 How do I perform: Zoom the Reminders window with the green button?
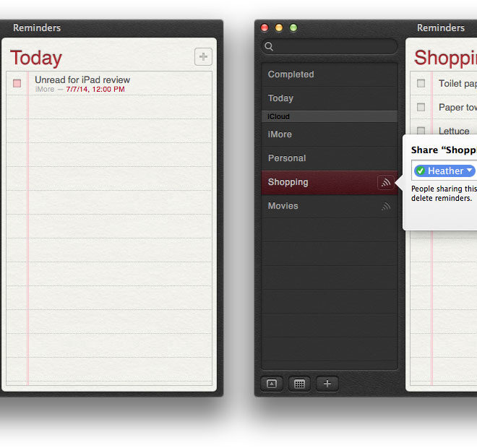point(293,28)
